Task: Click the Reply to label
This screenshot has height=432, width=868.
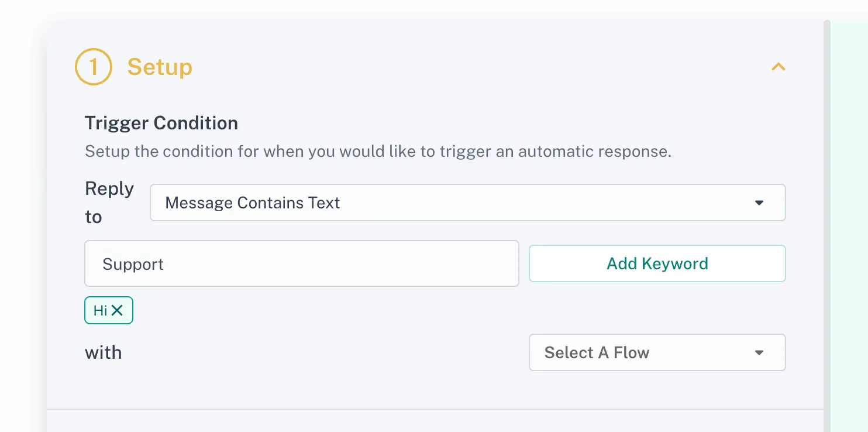Action: point(109,203)
